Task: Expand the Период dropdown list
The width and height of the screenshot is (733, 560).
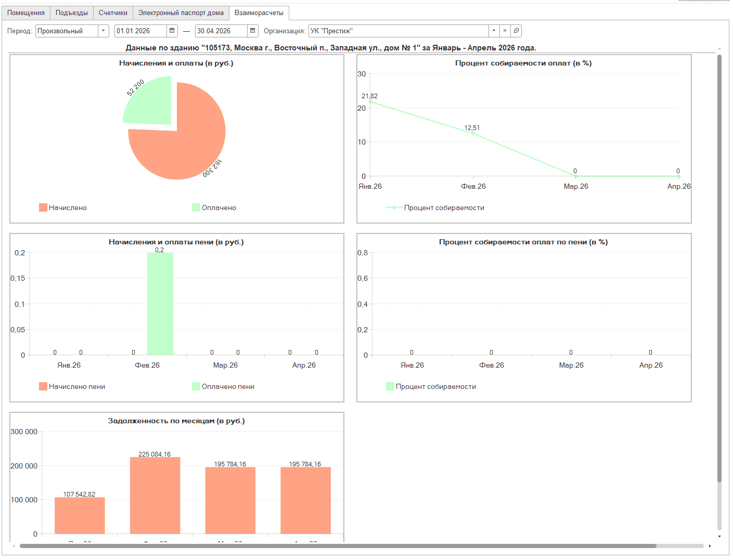Action: [x=104, y=31]
